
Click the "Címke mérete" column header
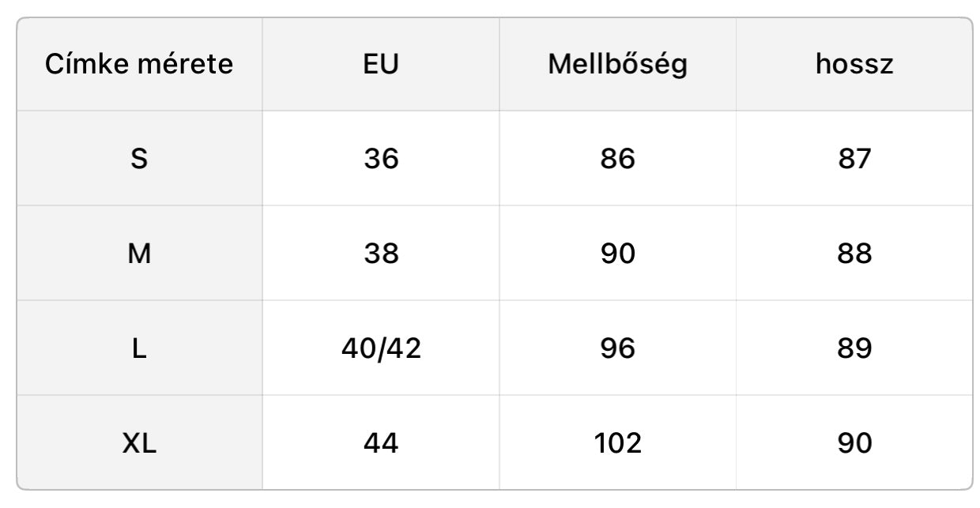[139, 64]
